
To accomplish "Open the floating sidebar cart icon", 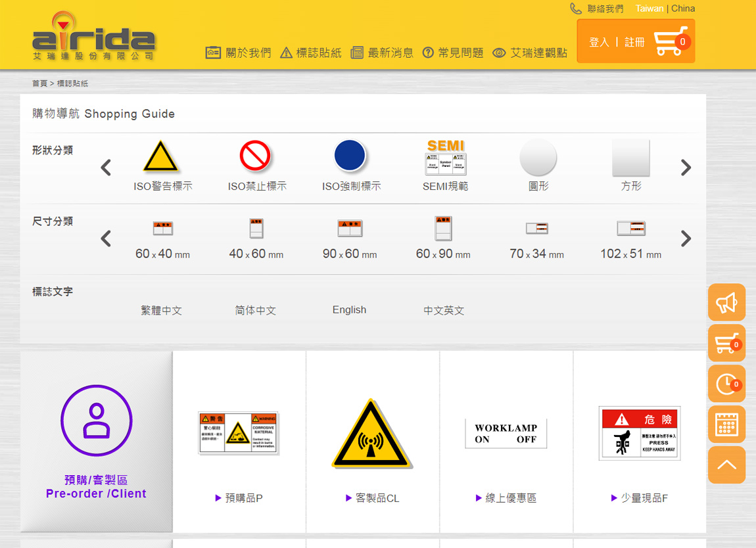I will pyautogui.click(x=726, y=343).
